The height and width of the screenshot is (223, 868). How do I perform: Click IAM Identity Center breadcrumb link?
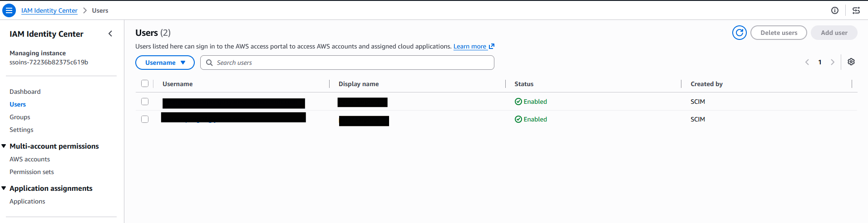coord(49,10)
